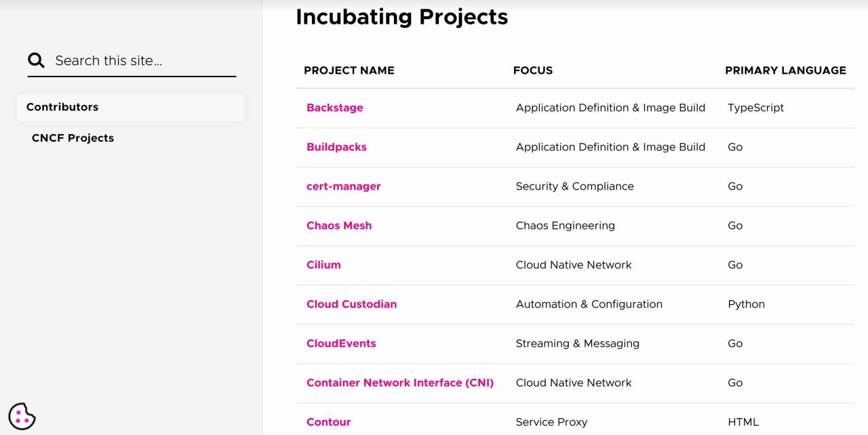Visit the cert-manager project link
This screenshot has width=868, height=435.
(x=343, y=186)
